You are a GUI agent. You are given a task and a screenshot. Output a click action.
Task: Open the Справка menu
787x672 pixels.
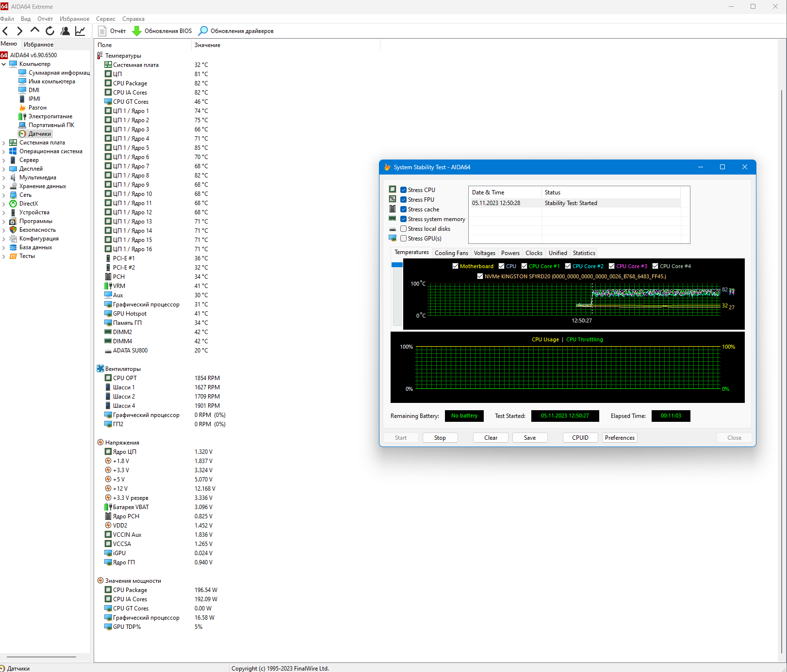[133, 19]
